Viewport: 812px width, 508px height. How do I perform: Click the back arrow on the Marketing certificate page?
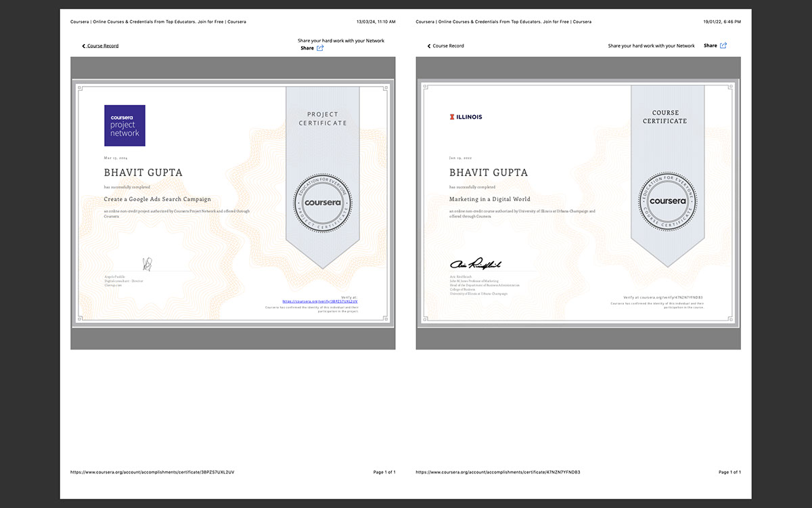[429, 46]
